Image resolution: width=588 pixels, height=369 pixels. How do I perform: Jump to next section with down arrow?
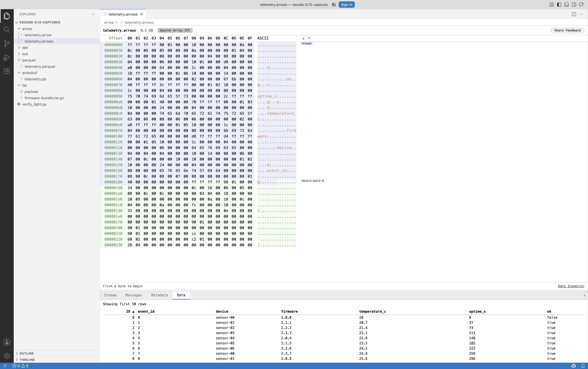click(309, 38)
